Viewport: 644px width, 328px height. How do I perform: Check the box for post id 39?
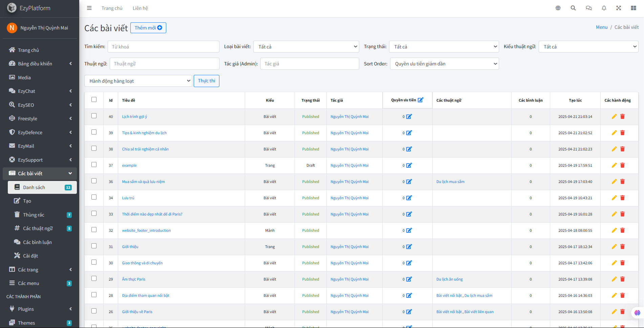click(x=94, y=132)
